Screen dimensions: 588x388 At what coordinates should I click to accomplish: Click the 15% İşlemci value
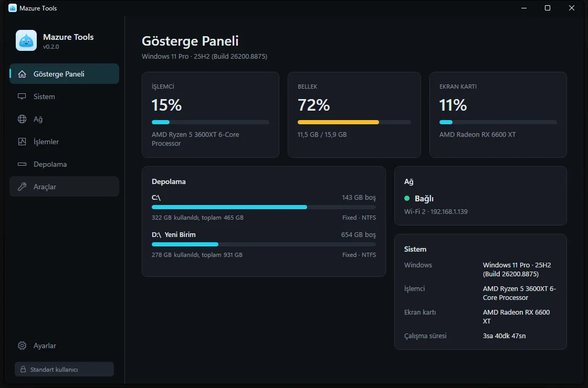pos(166,105)
